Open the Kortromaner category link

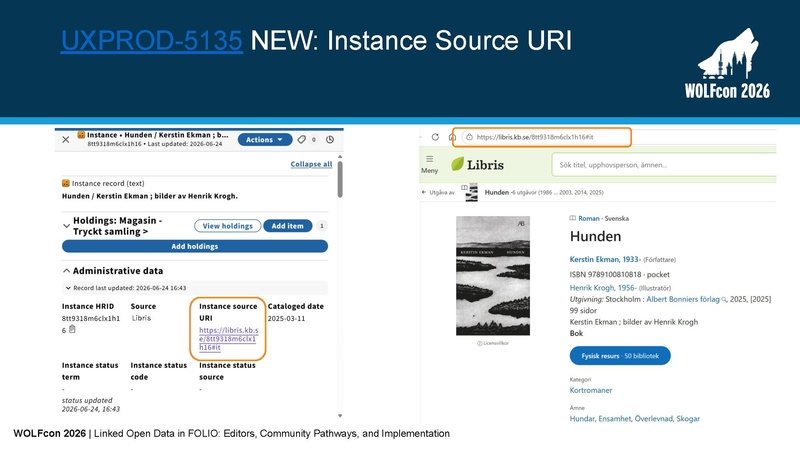tap(591, 390)
